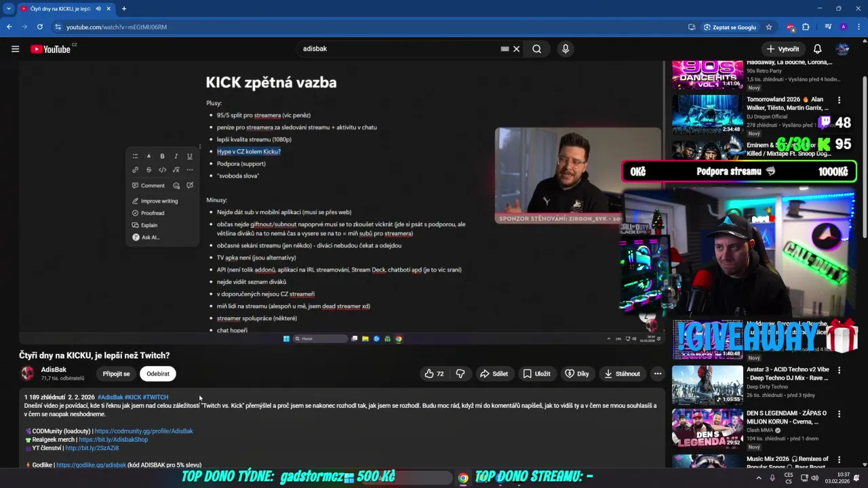This screenshot has height=488, width=868.
Task: Click the Vytvořit create button
Action: tap(783, 49)
